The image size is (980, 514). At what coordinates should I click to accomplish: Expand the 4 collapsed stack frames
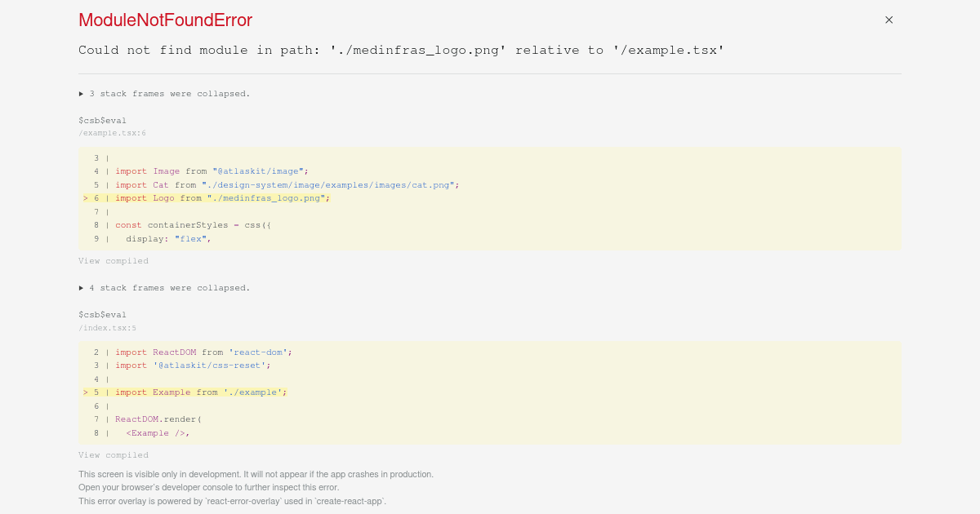click(x=163, y=287)
